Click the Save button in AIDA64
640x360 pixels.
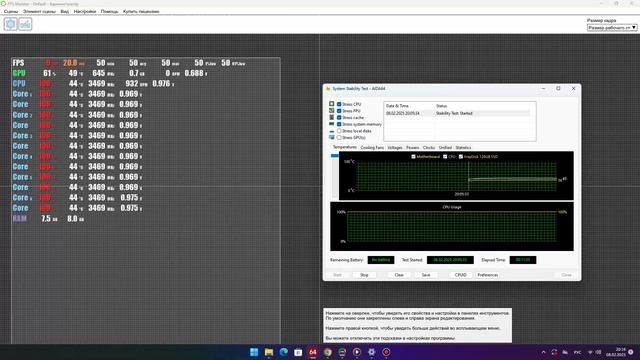[426, 275]
